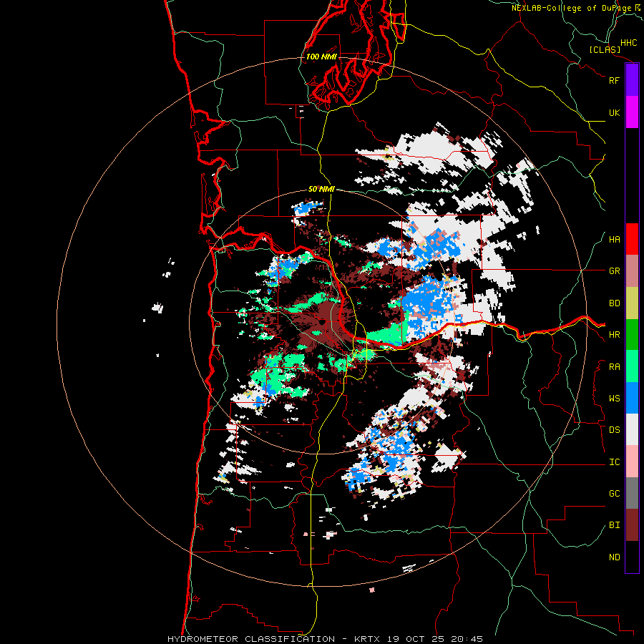This screenshot has width=644, height=644.
Task: Click the HR legend label
Action: click(614, 335)
